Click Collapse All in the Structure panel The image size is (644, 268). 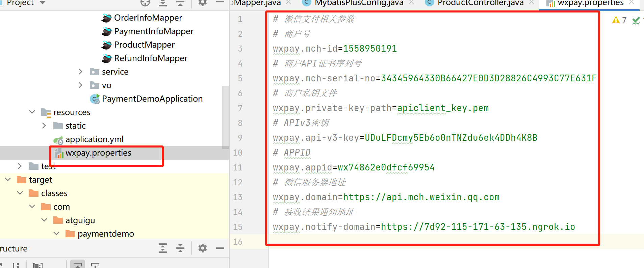(x=180, y=248)
